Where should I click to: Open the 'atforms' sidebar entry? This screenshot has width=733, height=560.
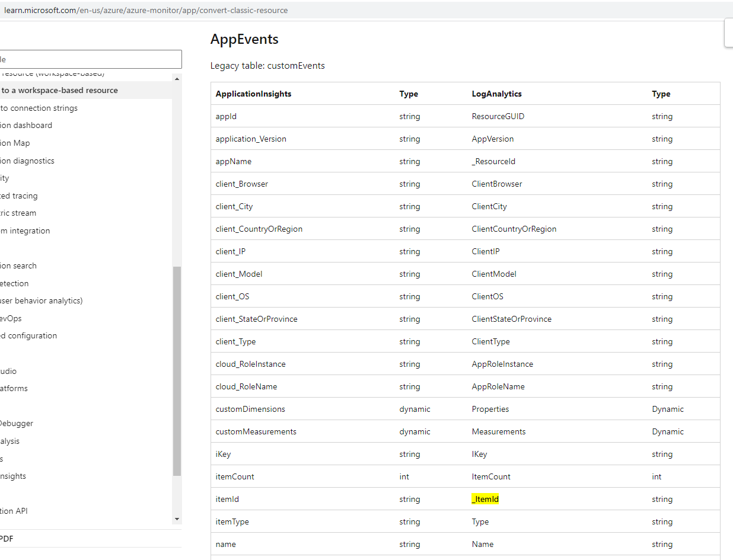click(x=14, y=388)
